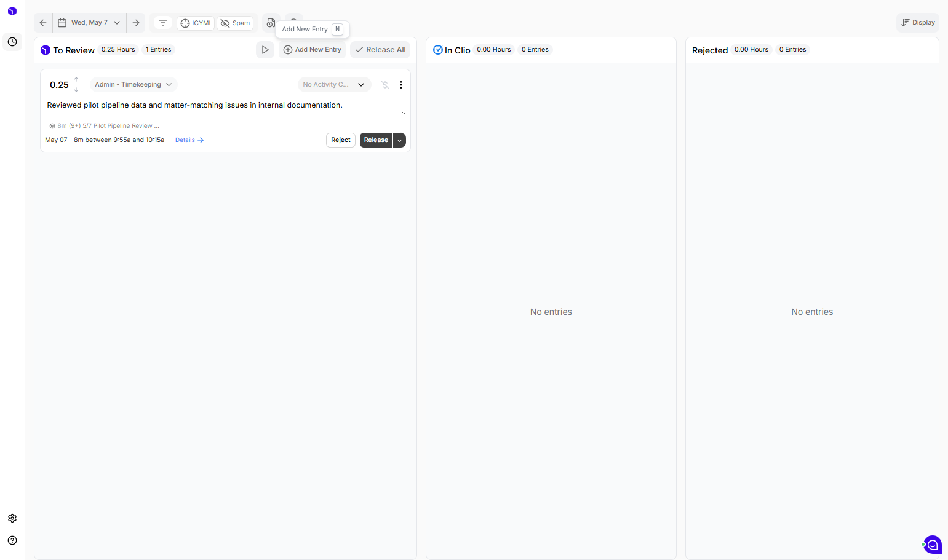
Task: Click the 0.25 duration value
Action: pos(59,85)
